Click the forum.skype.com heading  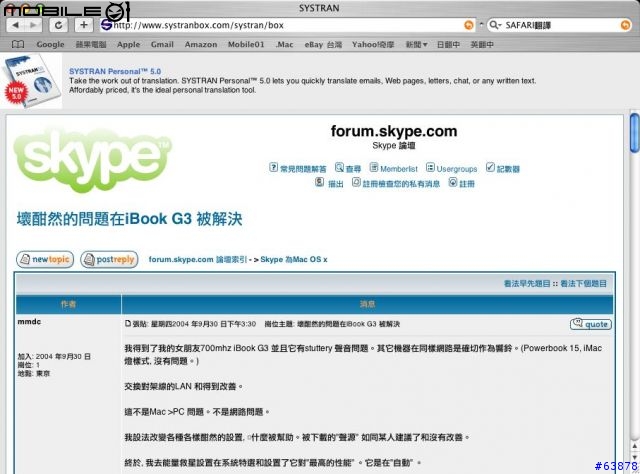coord(394,131)
